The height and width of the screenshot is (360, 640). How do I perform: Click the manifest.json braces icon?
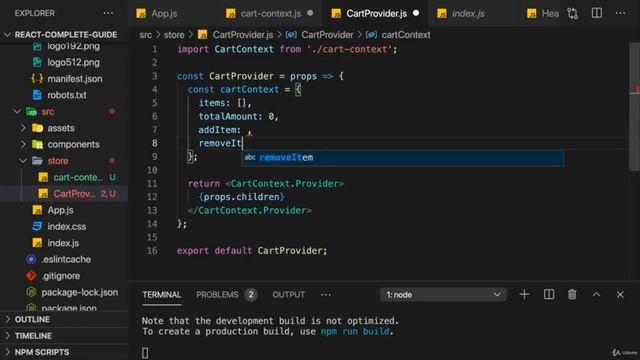coord(37,78)
